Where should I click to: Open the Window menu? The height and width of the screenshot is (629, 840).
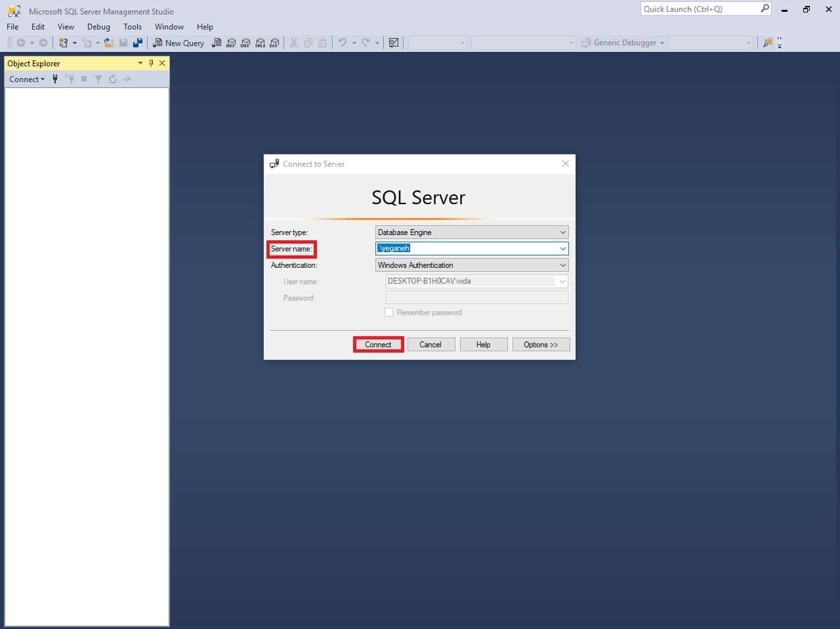pyautogui.click(x=169, y=27)
